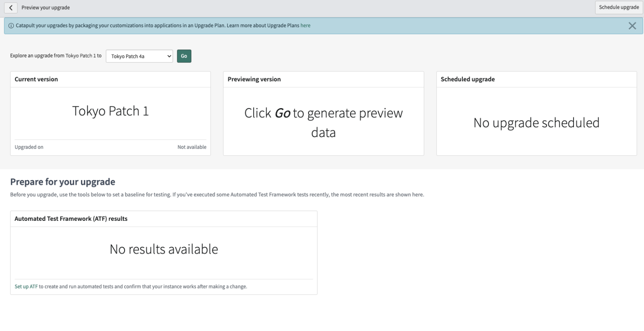This screenshot has width=644, height=331.
Task: Click the Scheduled upgrade card
Action: (x=537, y=113)
